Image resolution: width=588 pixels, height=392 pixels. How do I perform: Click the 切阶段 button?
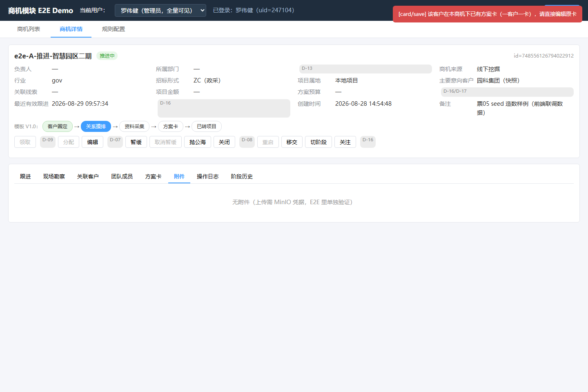click(318, 142)
